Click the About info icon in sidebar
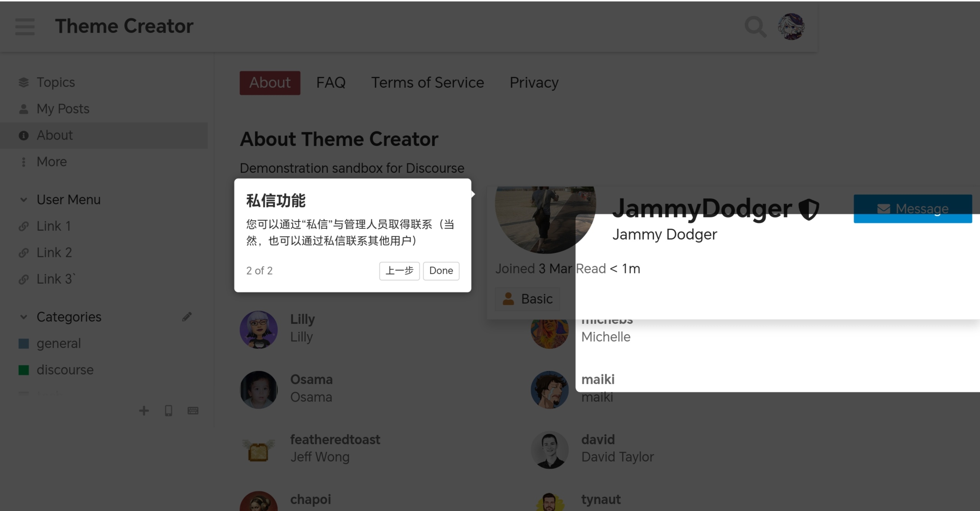 [24, 135]
